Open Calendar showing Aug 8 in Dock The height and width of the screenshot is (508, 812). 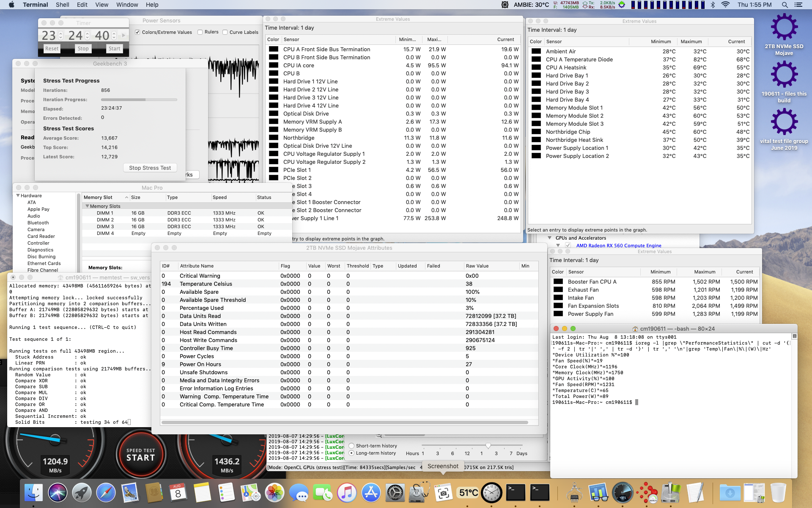[178, 493]
